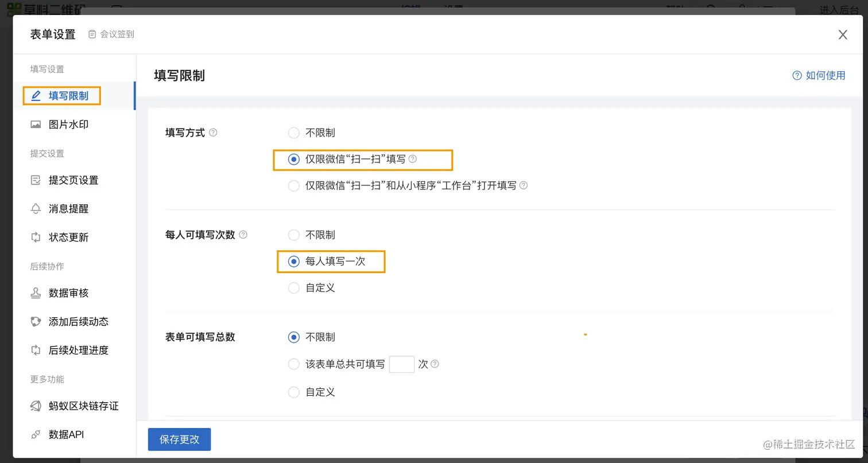
Task: Open 提交页设置 in the sidebar
Action: [73, 180]
